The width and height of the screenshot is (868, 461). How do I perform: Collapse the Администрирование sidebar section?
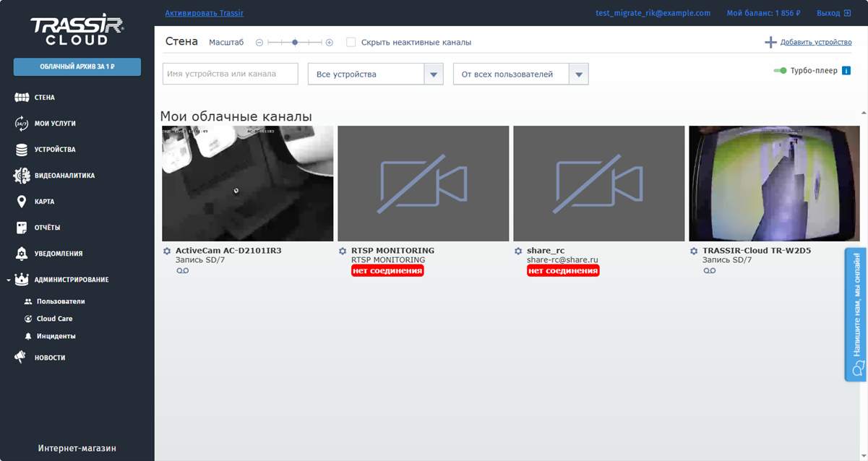[x=9, y=280]
